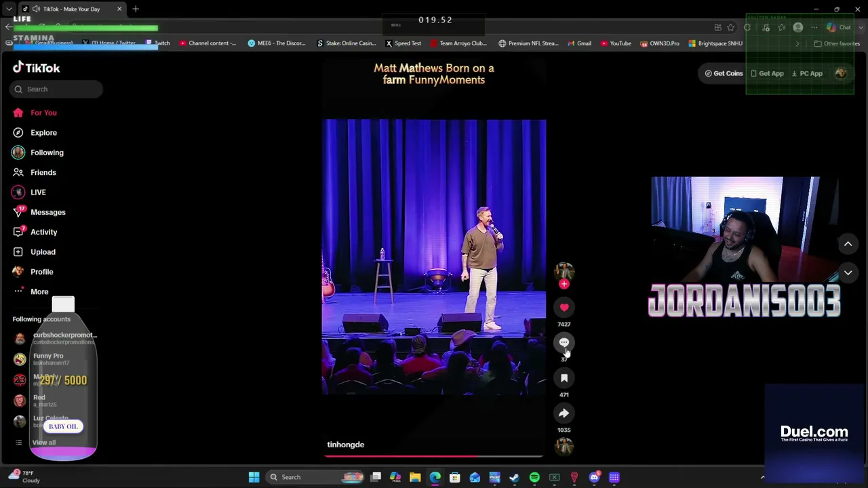Click the Get App button

(767, 73)
